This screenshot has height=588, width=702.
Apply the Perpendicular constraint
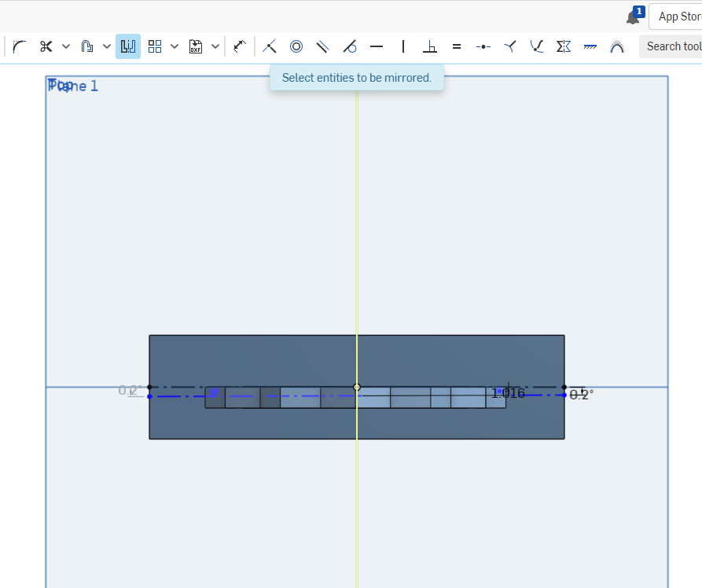coord(430,46)
